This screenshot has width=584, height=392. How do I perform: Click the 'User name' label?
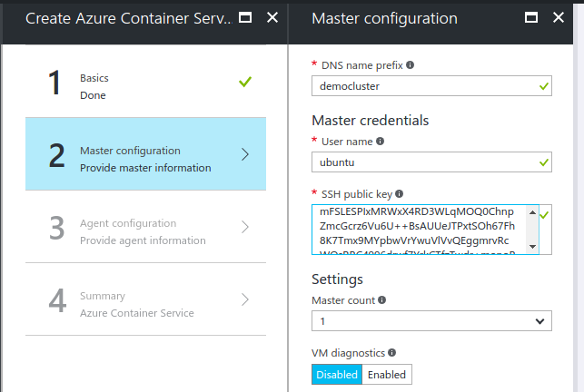[347, 142]
